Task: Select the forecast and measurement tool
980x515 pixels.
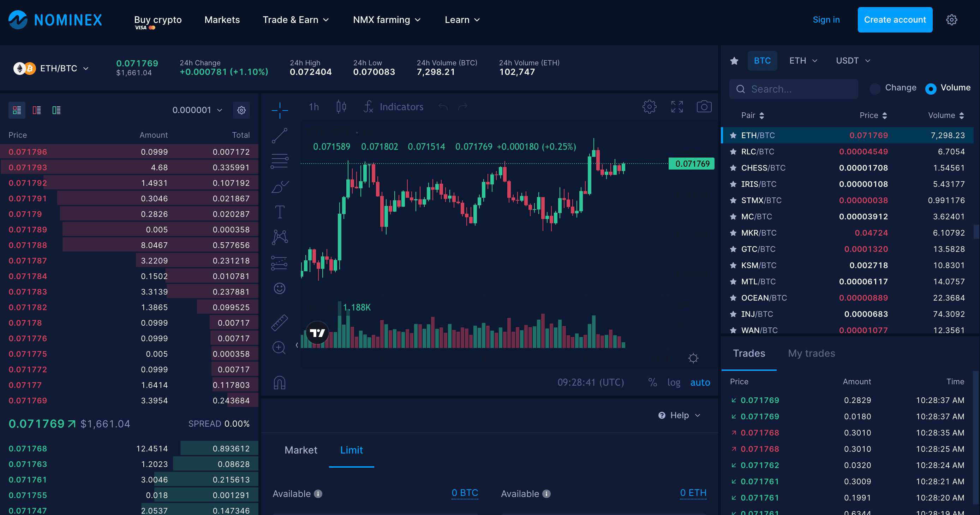Action: click(279, 263)
